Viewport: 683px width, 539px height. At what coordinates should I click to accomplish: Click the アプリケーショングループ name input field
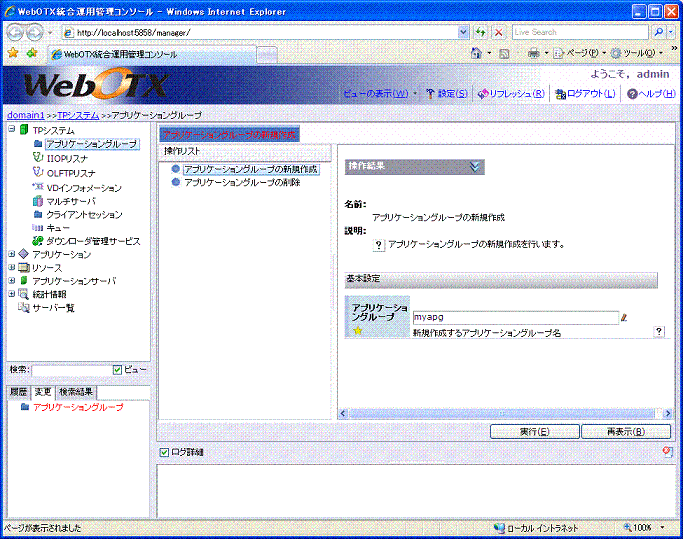point(515,317)
